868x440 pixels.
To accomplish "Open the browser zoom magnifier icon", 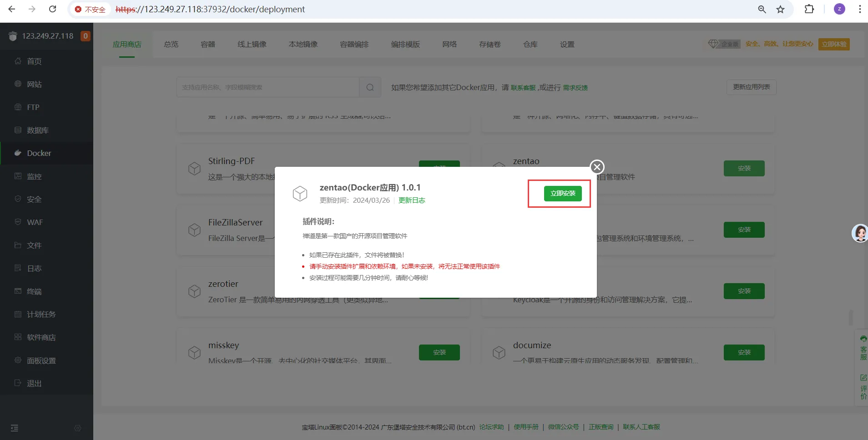I will [x=762, y=9].
